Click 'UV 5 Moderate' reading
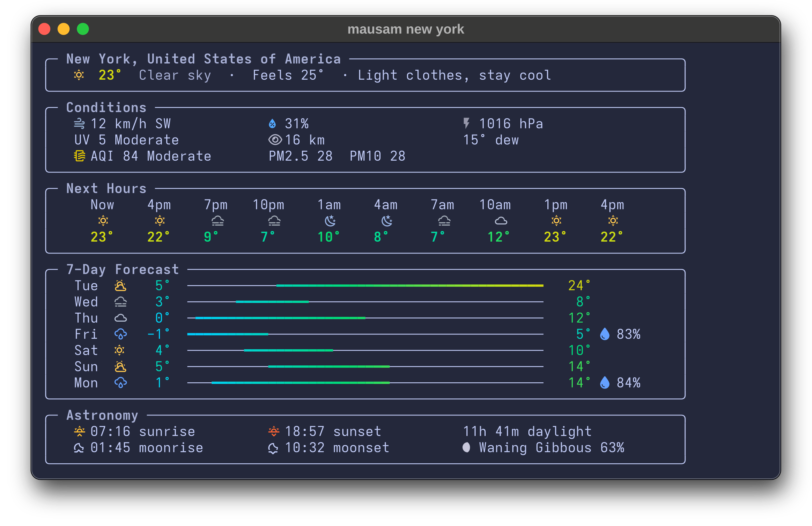The height and width of the screenshot is (526, 812). coord(127,140)
